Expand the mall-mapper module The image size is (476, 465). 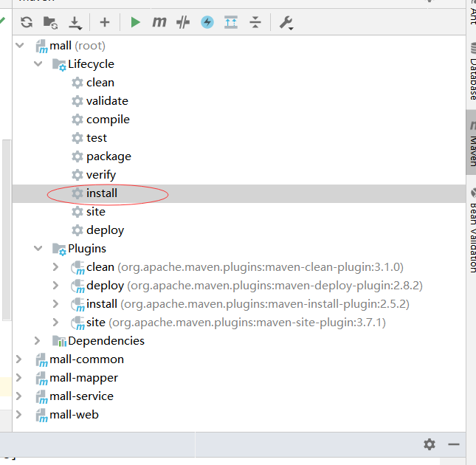tap(19, 378)
